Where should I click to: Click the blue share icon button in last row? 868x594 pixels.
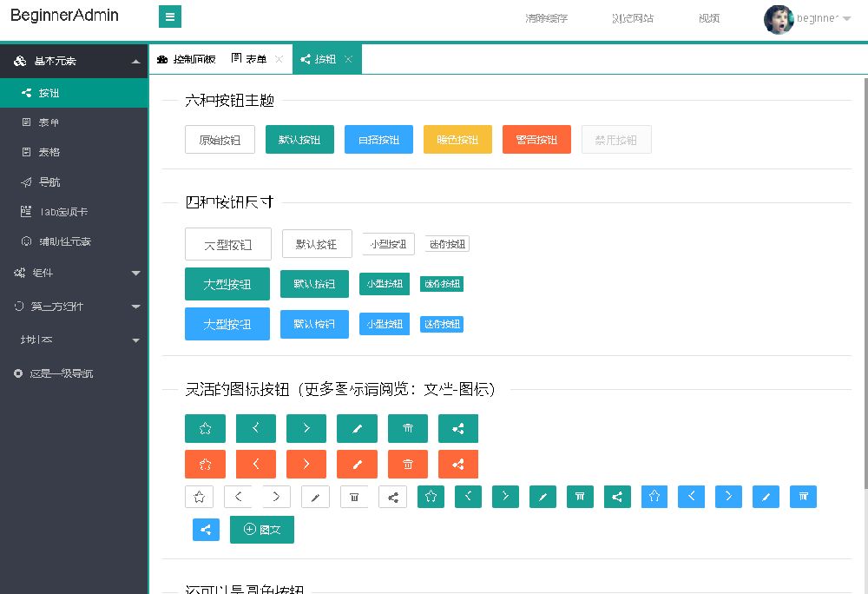(x=206, y=529)
